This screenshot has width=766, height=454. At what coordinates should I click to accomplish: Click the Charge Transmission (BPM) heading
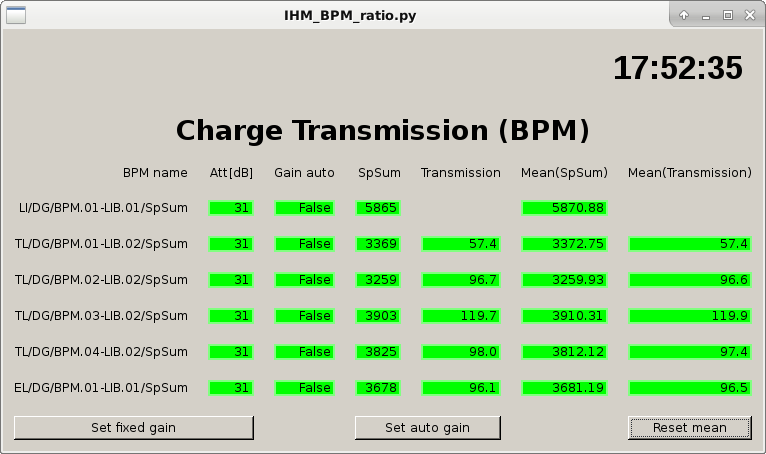coord(382,131)
